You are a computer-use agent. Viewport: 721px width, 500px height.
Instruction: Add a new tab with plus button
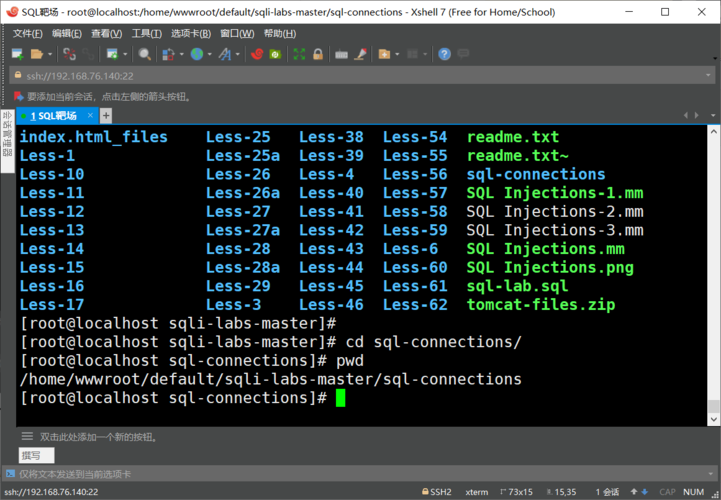pyautogui.click(x=106, y=116)
